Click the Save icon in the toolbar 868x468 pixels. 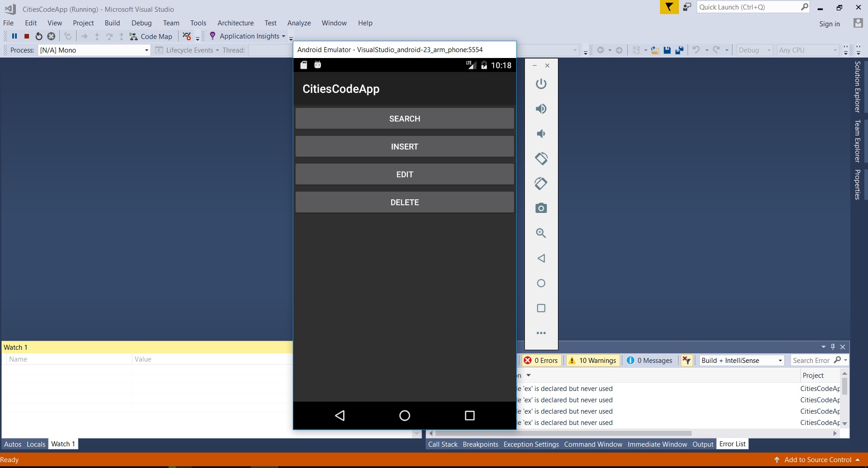[667, 50]
